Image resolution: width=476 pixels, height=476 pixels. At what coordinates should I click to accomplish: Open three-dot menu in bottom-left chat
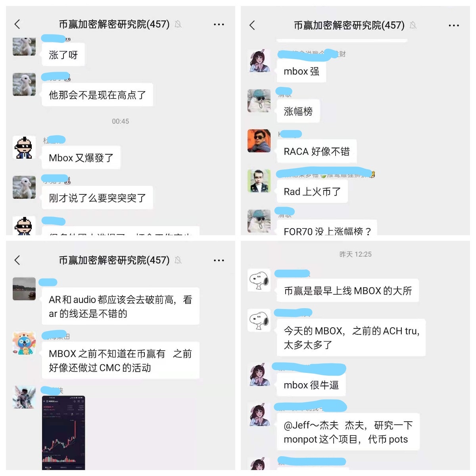pos(219,260)
